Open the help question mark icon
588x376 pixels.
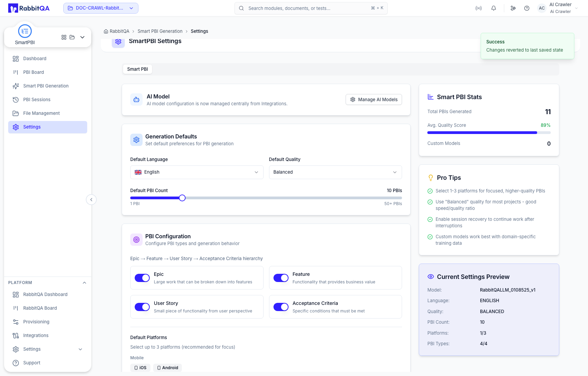click(x=527, y=8)
